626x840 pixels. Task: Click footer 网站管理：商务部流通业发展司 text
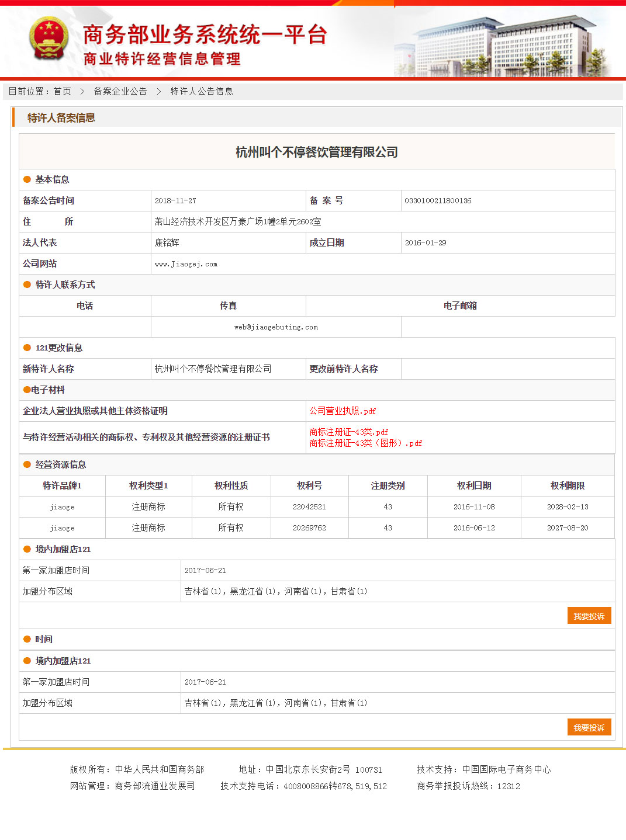tap(132, 786)
